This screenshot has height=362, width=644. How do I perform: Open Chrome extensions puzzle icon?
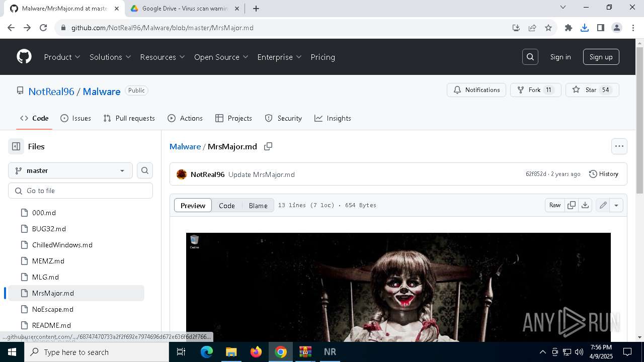[569, 28]
